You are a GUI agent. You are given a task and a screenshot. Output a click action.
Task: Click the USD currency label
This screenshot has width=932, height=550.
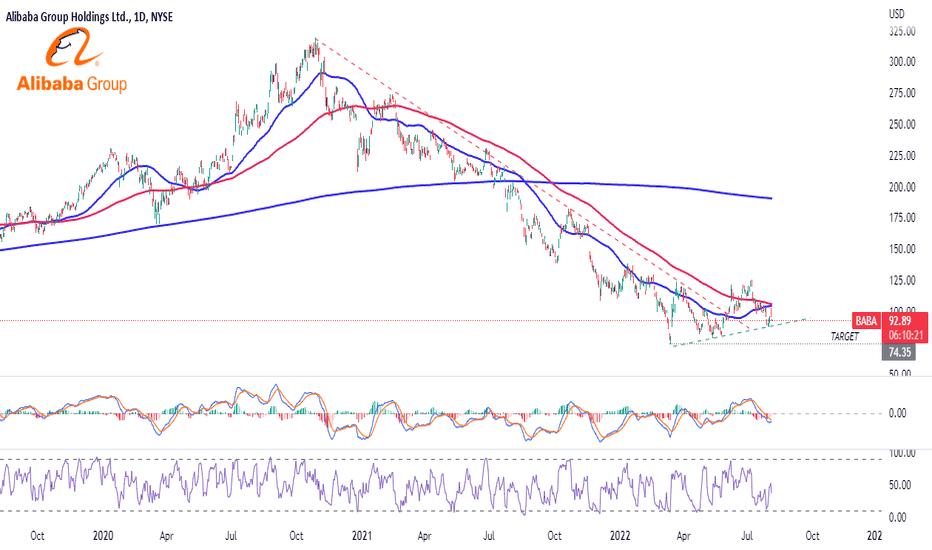pyautogui.click(x=896, y=14)
